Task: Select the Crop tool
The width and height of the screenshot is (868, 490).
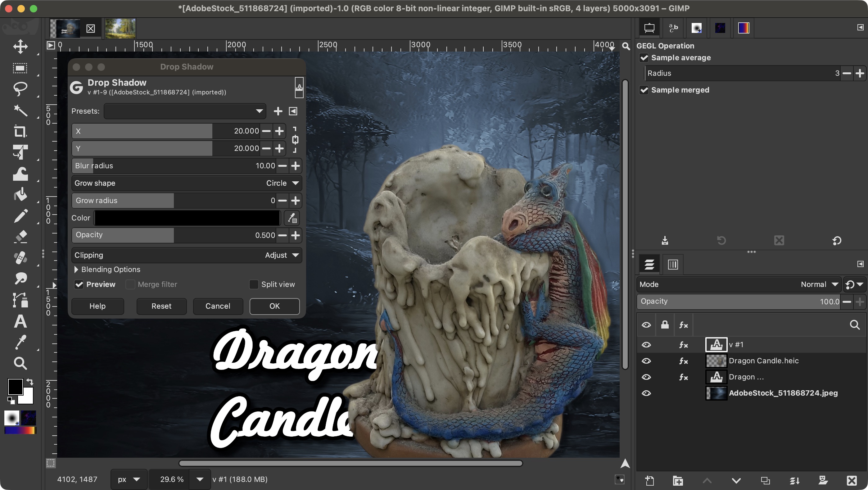Action: (x=20, y=131)
